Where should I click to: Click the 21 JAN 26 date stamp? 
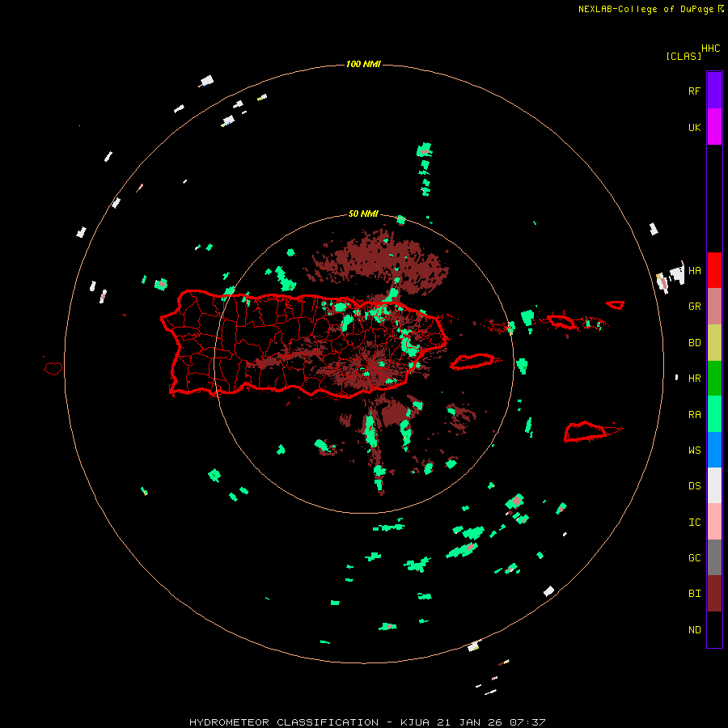click(x=469, y=722)
